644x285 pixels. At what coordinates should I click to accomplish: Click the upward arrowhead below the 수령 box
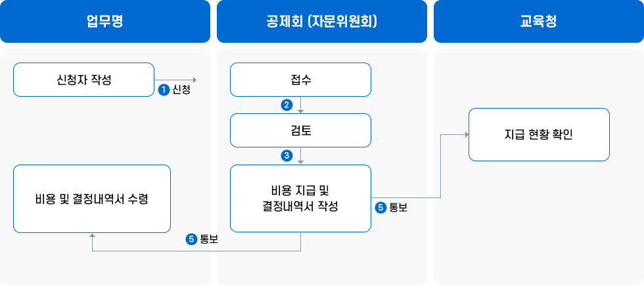pos(92,236)
